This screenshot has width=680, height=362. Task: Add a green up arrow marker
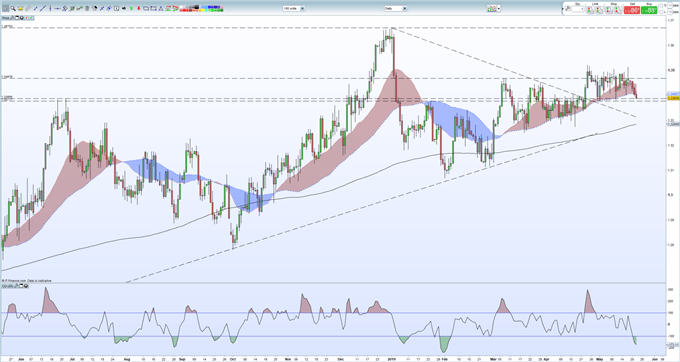click(131, 9)
